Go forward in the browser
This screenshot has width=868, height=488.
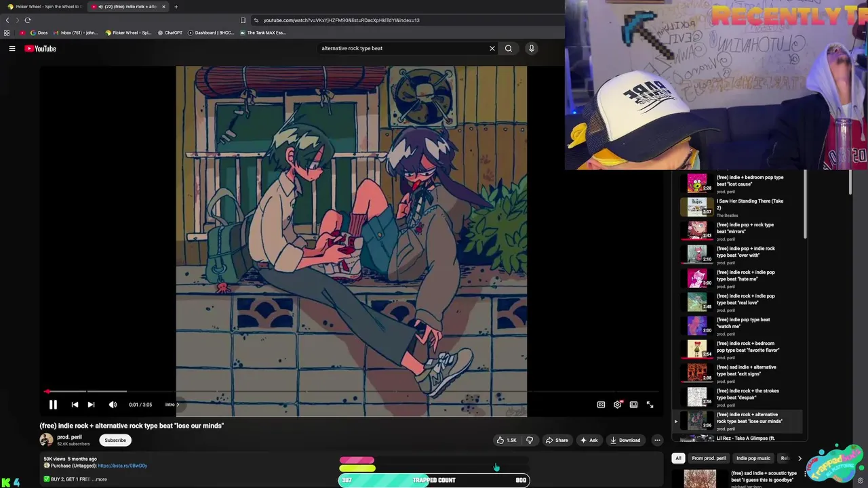click(18, 20)
